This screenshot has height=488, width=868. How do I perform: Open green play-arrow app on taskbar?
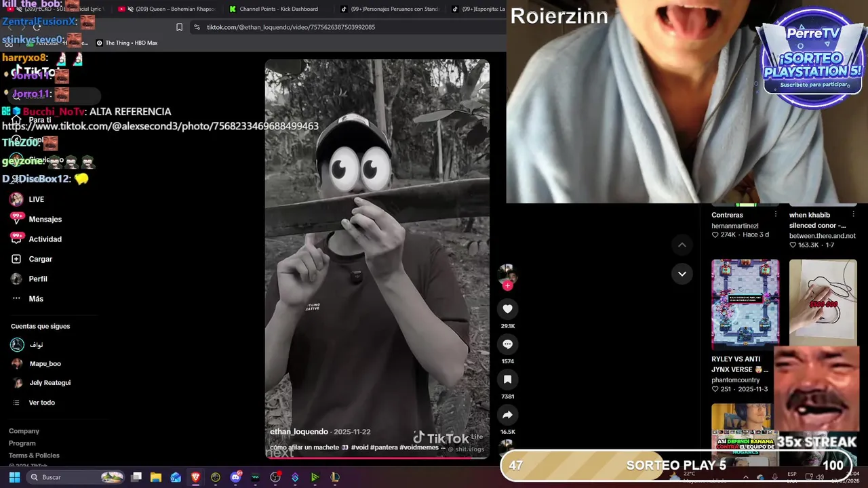pos(315,477)
